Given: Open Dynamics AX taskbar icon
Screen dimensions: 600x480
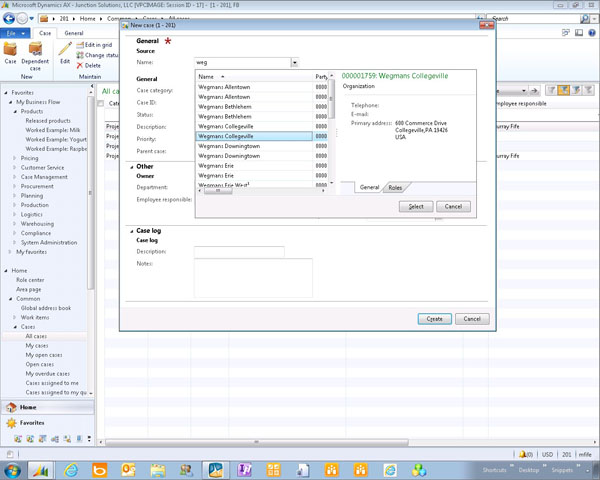Looking at the screenshot, I should (41, 470).
